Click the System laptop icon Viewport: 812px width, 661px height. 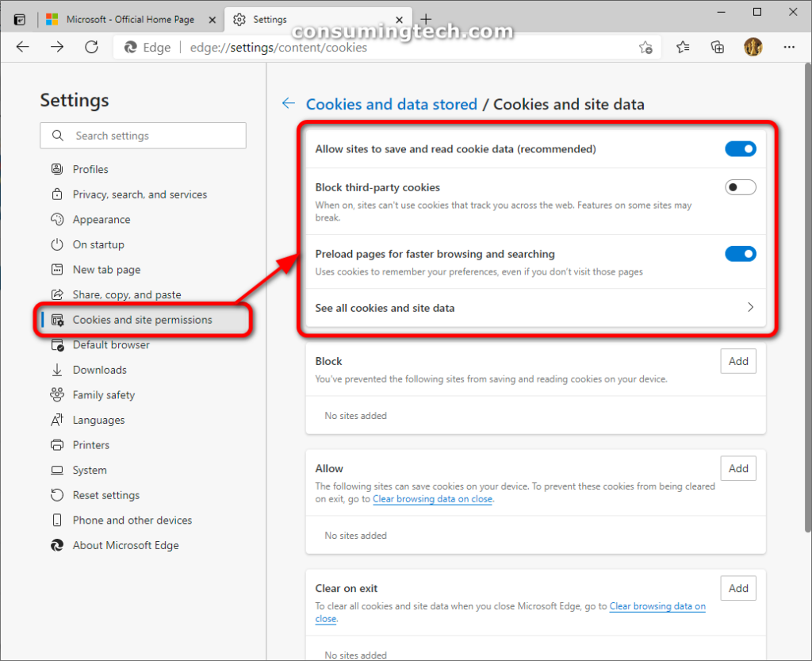pyautogui.click(x=57, y=470)
